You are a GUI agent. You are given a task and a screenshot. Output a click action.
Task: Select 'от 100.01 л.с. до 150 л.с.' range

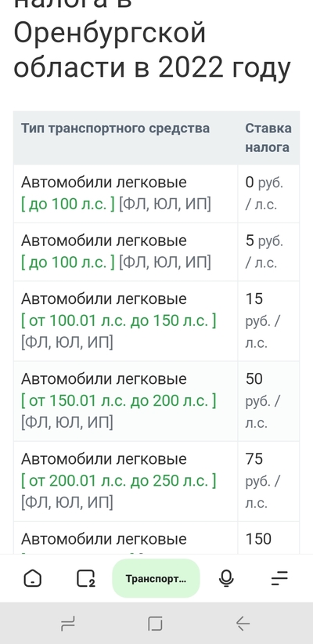119,320
